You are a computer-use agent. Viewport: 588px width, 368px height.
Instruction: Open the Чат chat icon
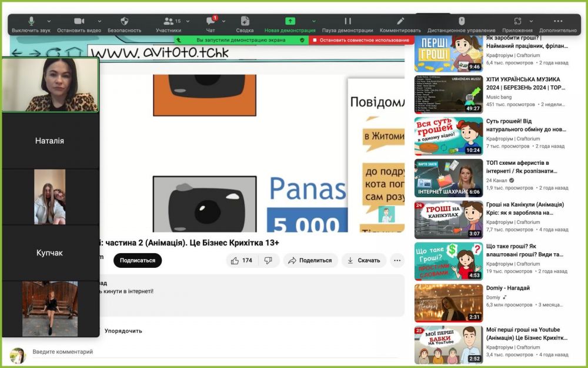[211, 21]
